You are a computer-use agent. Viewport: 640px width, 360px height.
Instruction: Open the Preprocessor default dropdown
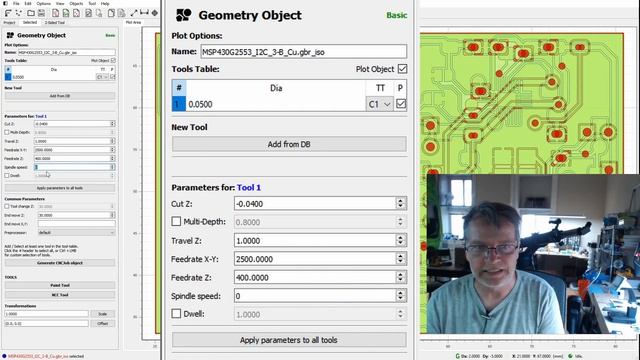[76, 233]
